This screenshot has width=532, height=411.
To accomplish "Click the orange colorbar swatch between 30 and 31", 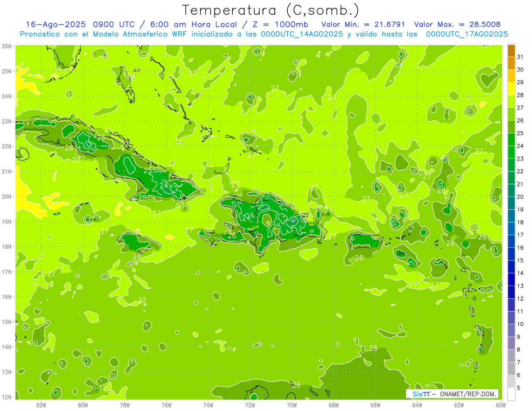I will tap(511, 63).
